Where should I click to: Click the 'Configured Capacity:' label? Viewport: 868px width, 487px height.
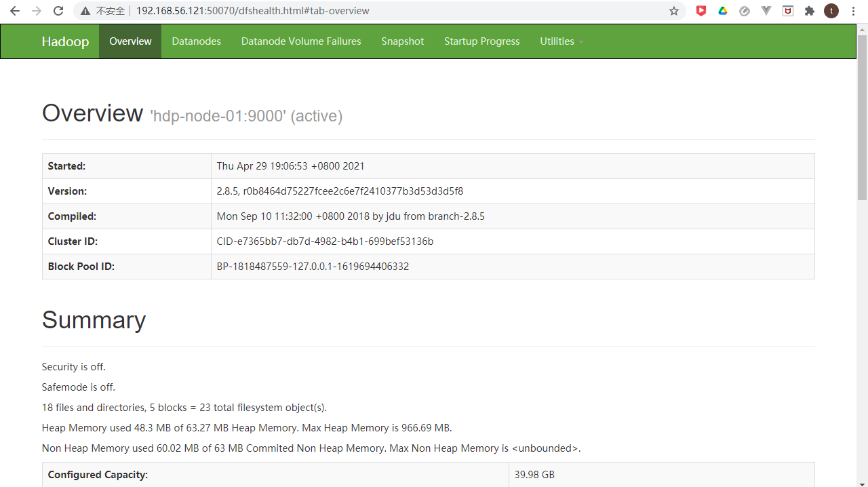click(x=98, y=475)
